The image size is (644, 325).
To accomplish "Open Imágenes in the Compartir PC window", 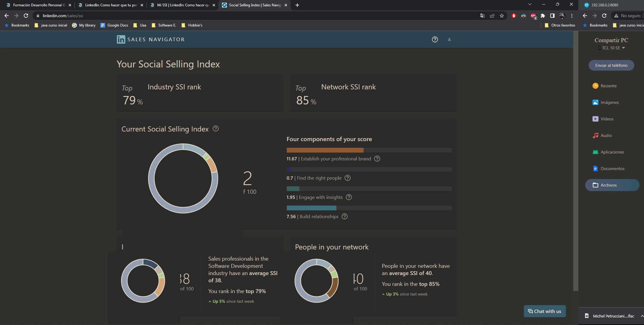I will [606, 102].
